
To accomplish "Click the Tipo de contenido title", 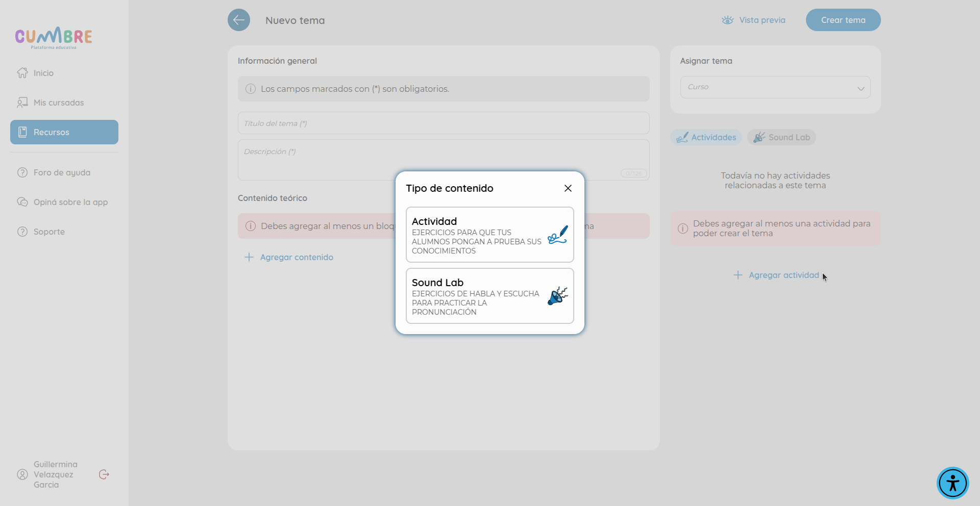I will coord(450,188).
